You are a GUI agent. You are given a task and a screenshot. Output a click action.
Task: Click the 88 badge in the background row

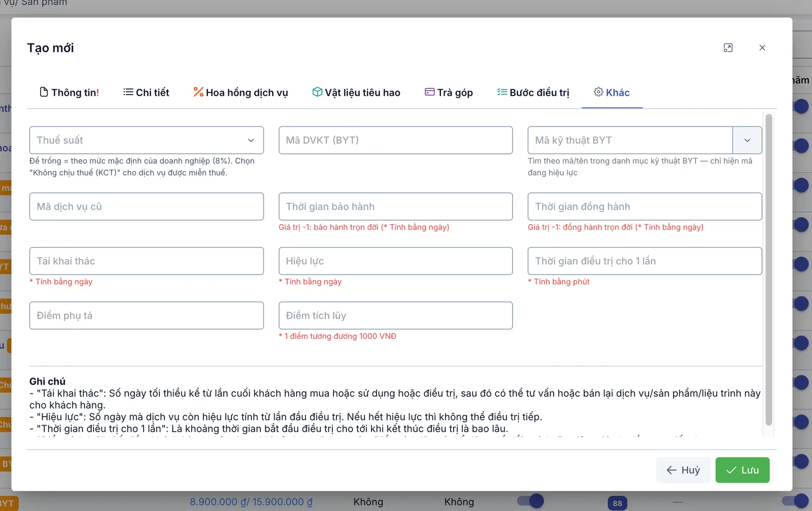[617, 503]
